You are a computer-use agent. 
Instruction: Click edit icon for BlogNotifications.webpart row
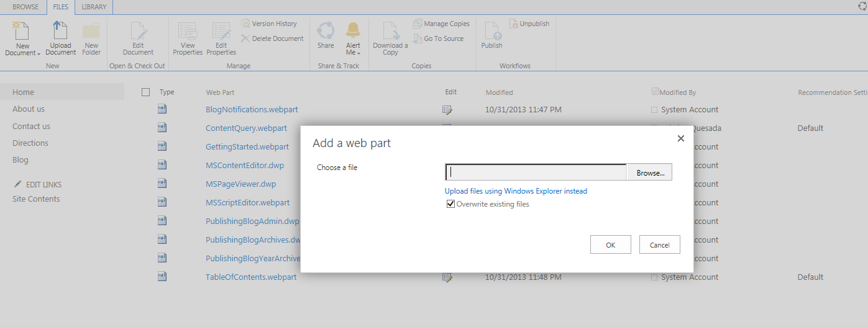pos(447,110)
